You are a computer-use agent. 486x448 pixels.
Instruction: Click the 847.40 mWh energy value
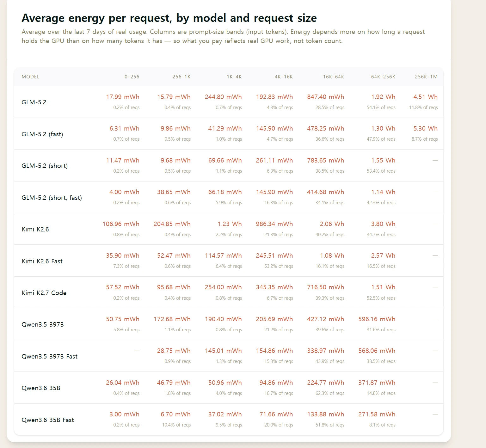(326, 97)
